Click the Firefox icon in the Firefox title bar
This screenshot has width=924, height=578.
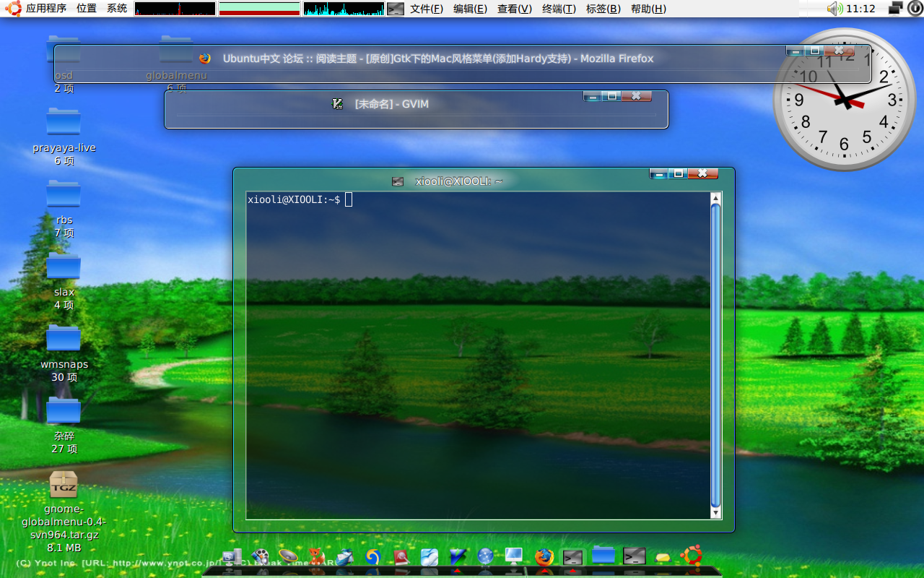click(x=205, y=59)
